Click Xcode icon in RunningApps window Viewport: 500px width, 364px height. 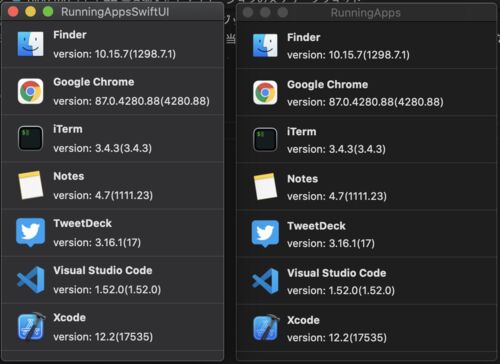pos(266,328)
